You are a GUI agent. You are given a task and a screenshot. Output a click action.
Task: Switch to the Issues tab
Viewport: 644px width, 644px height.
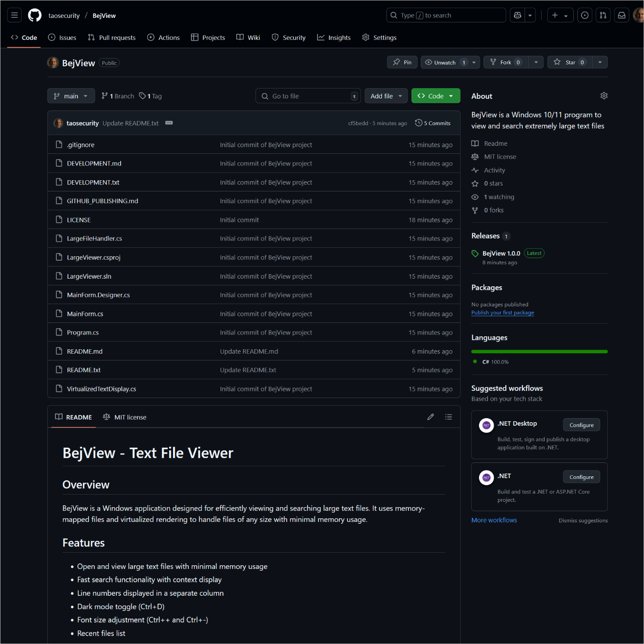(62, 38)
